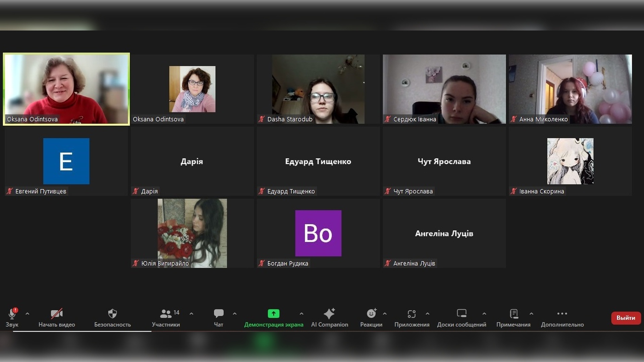Click muted mic icon beside Юлія Випирайло

pyautogui.click(x=136, y=263)
